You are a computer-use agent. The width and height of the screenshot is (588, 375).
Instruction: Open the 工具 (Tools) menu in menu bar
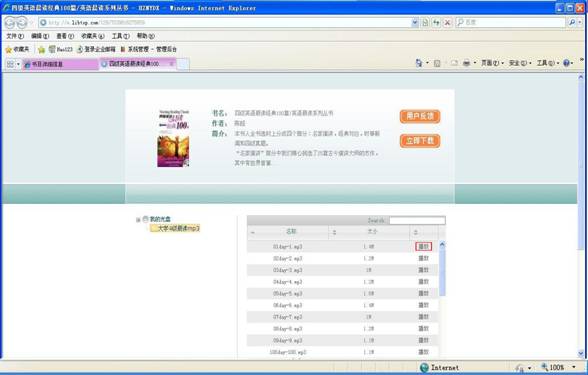[120, 36]
